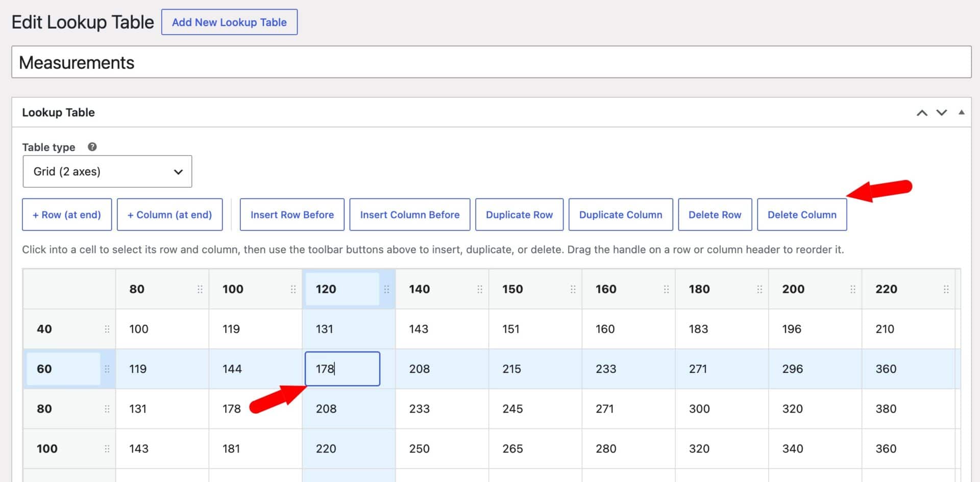Click cell 300 in row 80
Screen dimensions: 980x482
[722, 409]
